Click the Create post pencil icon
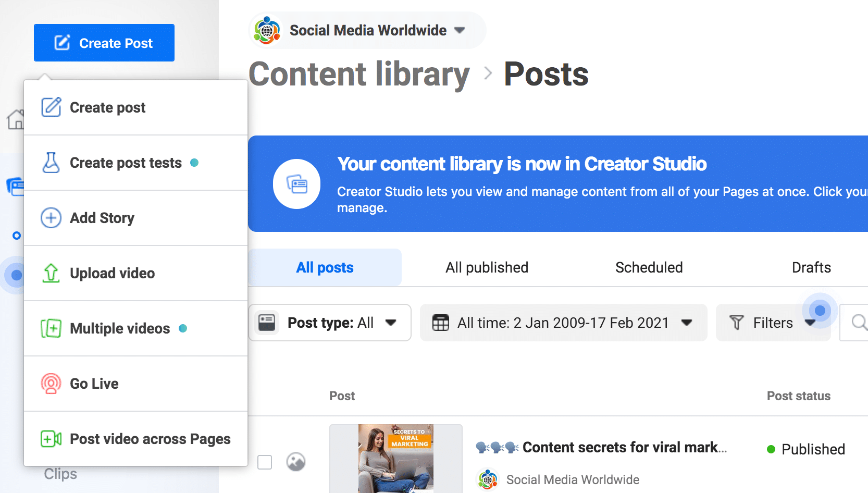The height and width of the screenshot is (493, 868). (x=51, y=107)
